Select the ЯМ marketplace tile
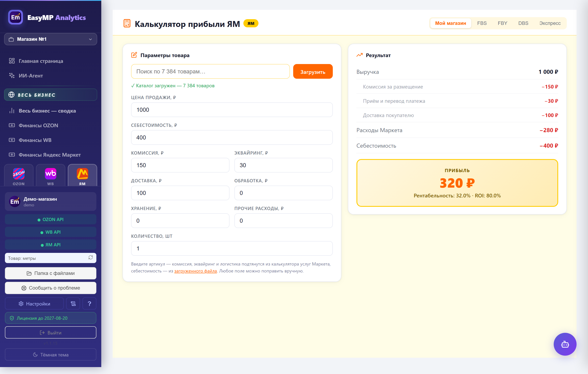588x374 pixels. point(82,176)
